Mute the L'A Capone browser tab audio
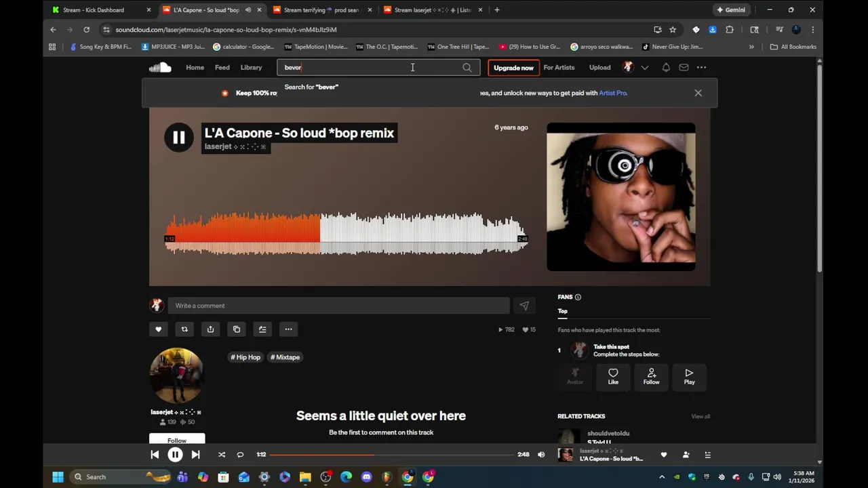Image resolution: width=868 pixels, height=488 pixels. coord(248,10)
